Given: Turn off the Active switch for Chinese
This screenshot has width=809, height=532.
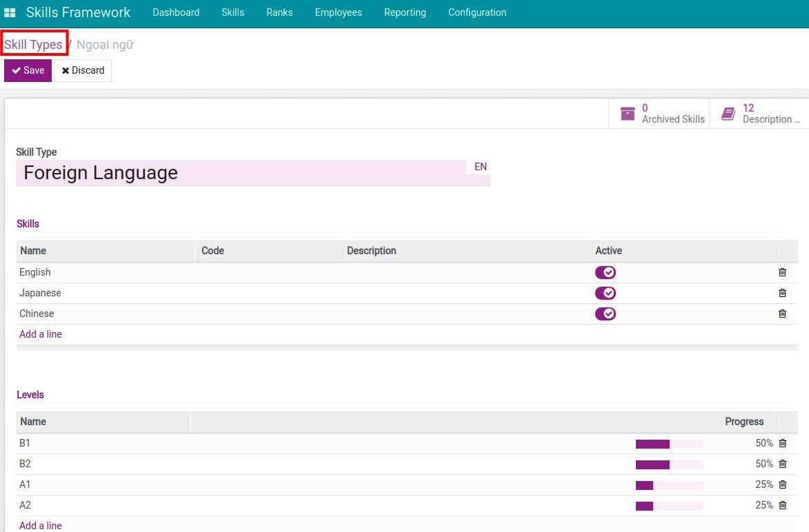Looking at the screenshot, I should (x=606, y=314).
